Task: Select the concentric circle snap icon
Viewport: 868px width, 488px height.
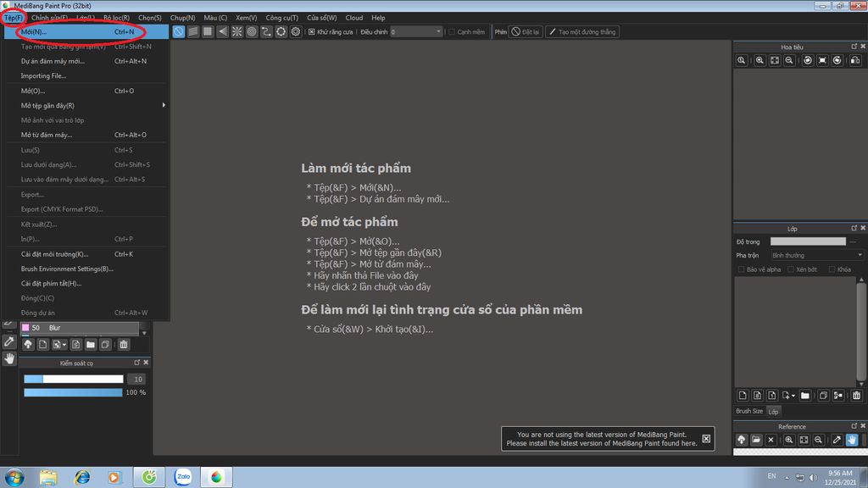Action: click(252, 31)
